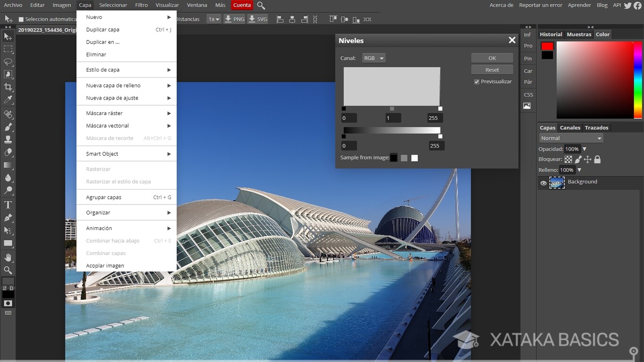Viewport: 644px width, 362px height.
Task: Select the Move tool
Action: tap(7, 36)
